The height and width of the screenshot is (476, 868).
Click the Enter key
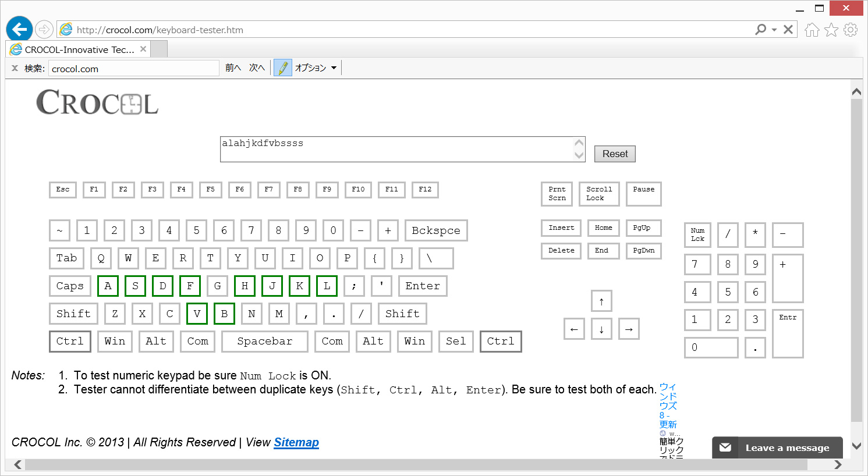(x=423, y=286)
